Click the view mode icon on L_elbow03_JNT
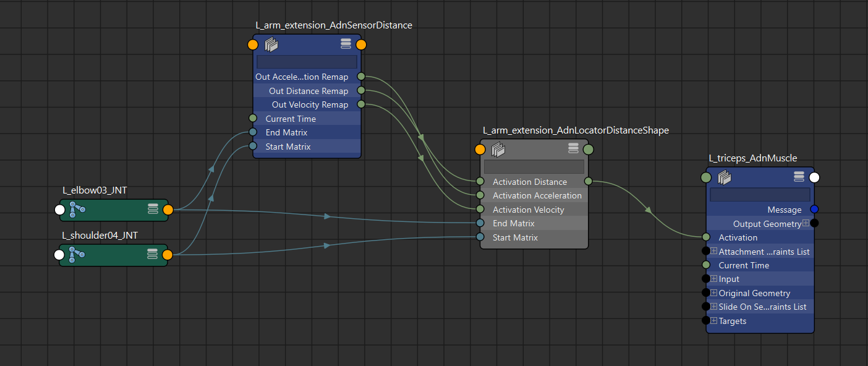 (x=153, y=210)
